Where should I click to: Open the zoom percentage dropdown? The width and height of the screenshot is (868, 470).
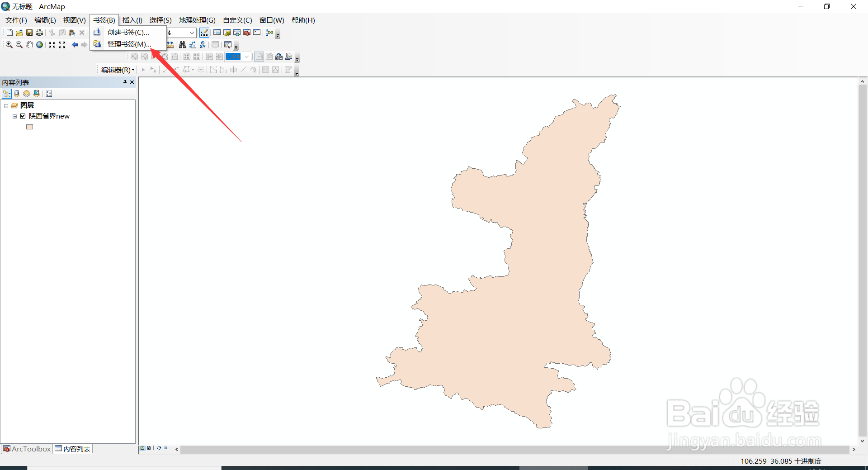tap(246, 56)
